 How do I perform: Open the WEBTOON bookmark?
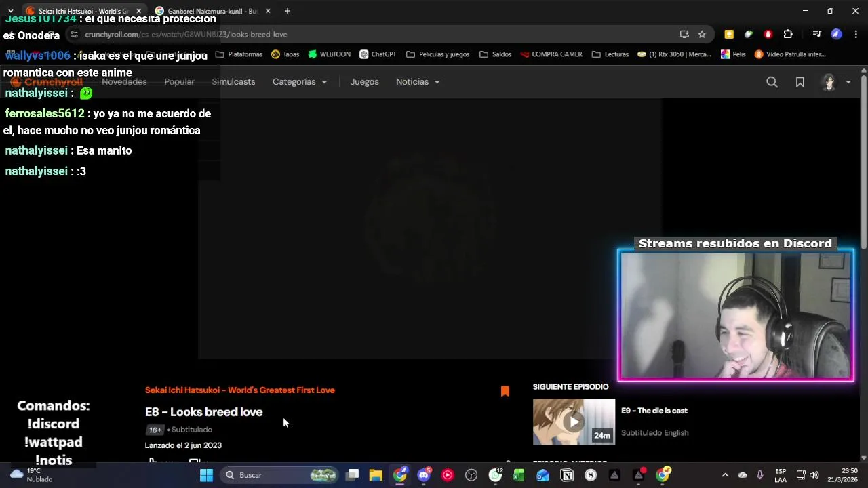point(329,54)
